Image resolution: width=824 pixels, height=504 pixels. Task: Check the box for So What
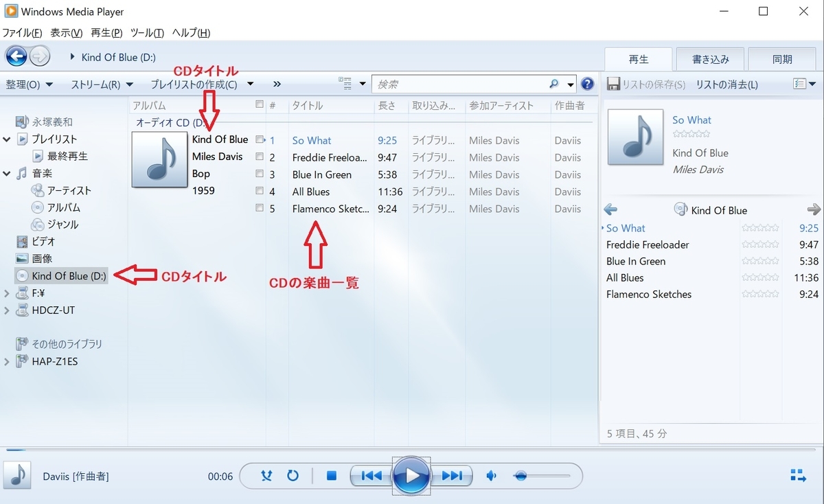[x=260, y=140]
